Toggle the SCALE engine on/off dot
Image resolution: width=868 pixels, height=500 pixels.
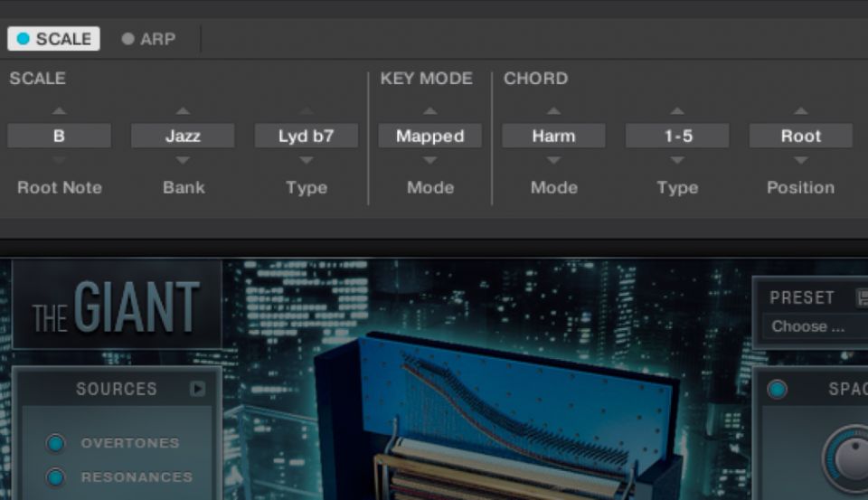click(x=24, y=39)
